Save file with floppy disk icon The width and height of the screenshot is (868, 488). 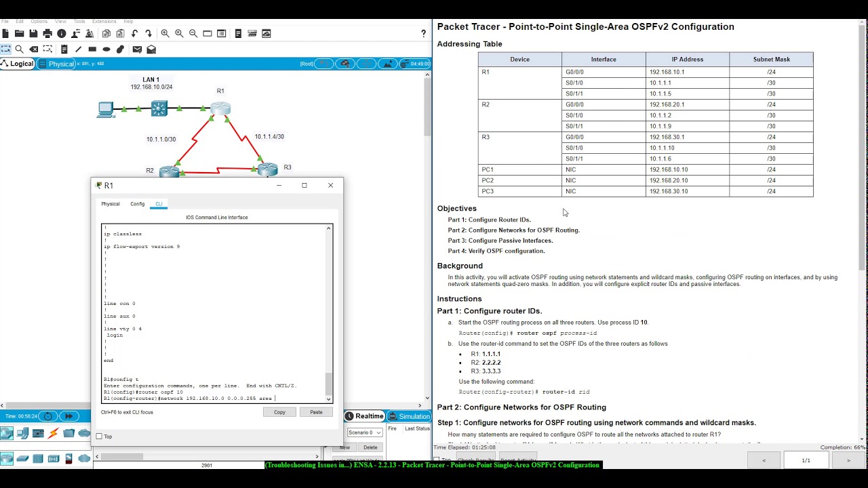33,33
